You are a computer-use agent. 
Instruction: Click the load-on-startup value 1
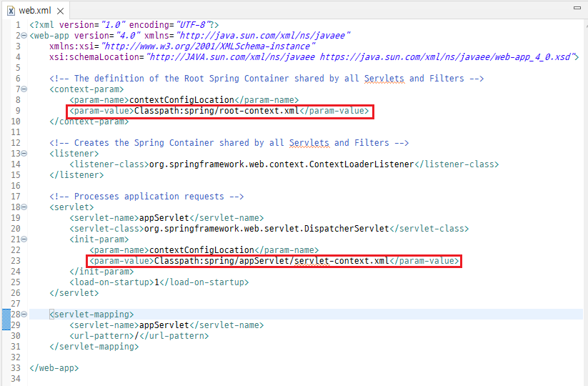coord(156,282)
